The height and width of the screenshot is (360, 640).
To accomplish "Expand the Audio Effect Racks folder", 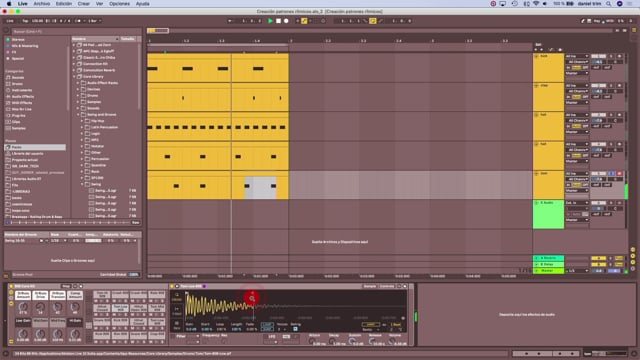I will pyautogui.click(x=78, y=83).
